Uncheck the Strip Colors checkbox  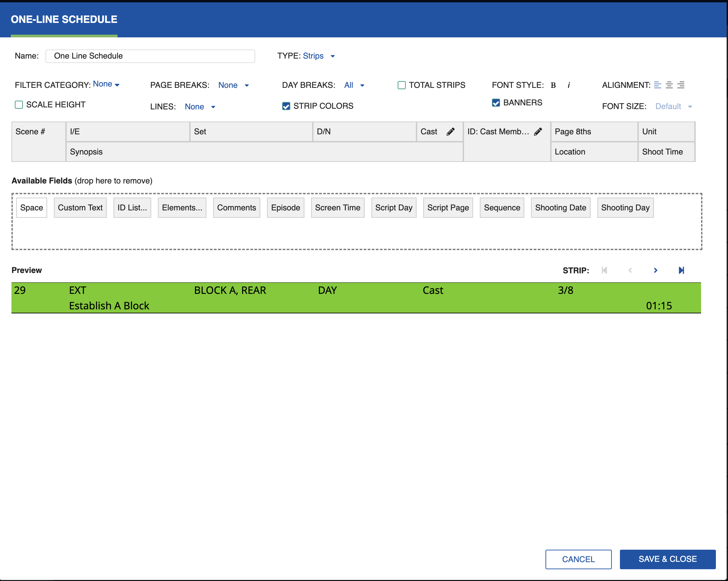point(286,106)
